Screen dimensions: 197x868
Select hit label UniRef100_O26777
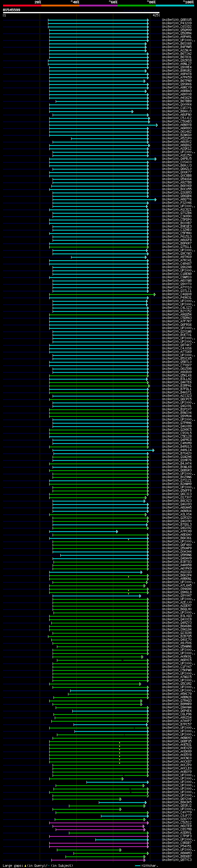[177, 819]
